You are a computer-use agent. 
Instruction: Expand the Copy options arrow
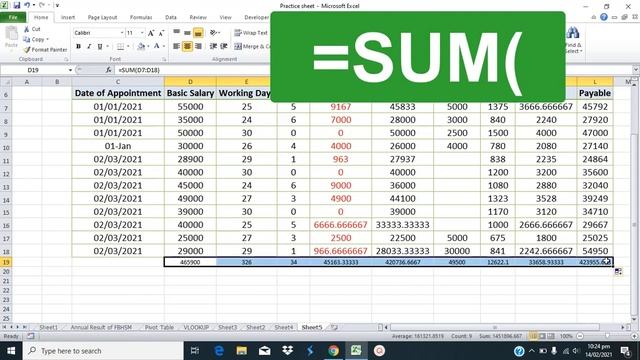(x=48, y=40)
